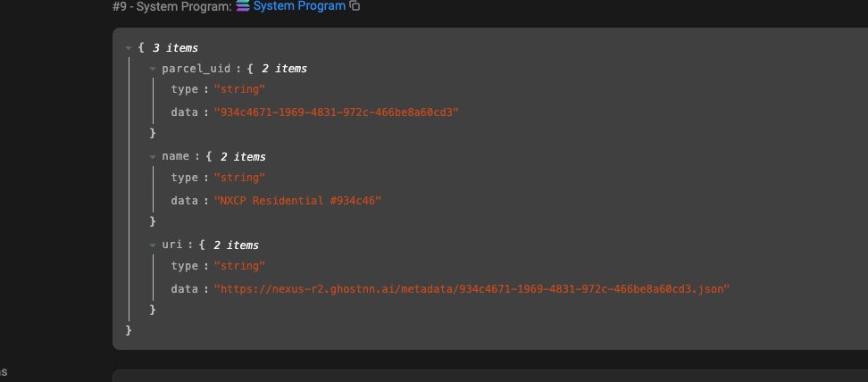
Task: Click the "2 items" label next to name
Action: (x=243, y=157)
